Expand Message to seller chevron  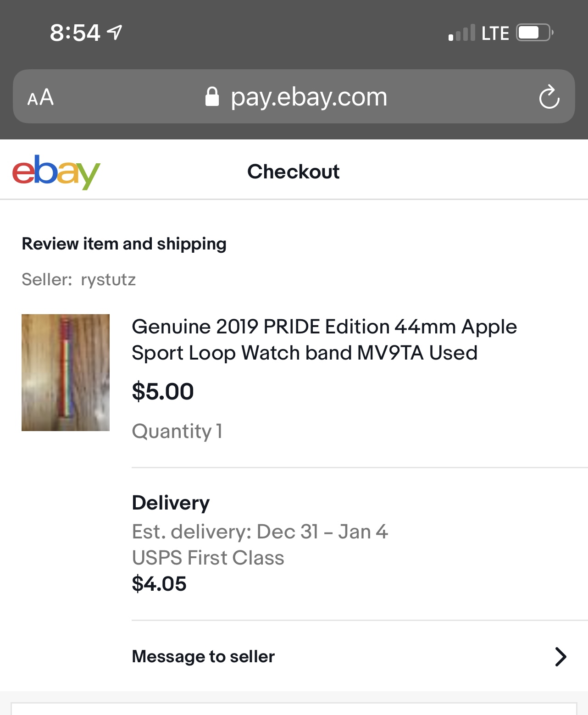click(560, 656)
